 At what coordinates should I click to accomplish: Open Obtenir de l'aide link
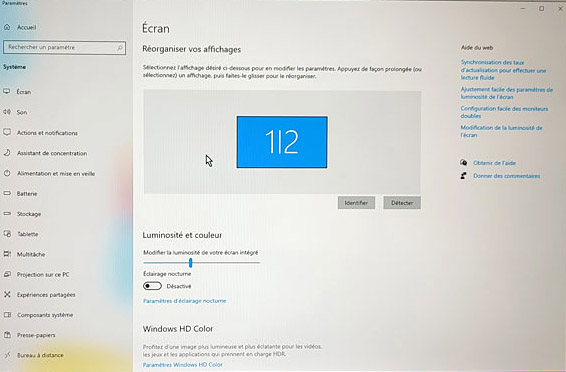click(494, 163)
